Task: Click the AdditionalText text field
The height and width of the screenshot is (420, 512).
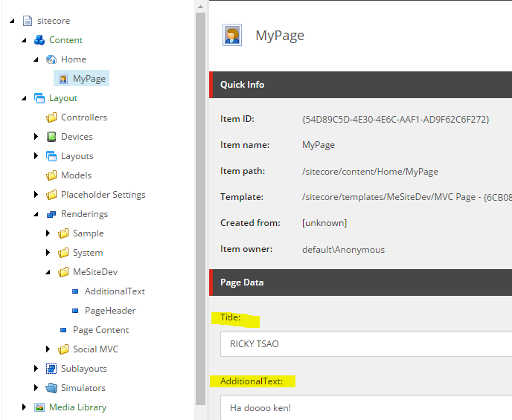Action: coord(366,407)
